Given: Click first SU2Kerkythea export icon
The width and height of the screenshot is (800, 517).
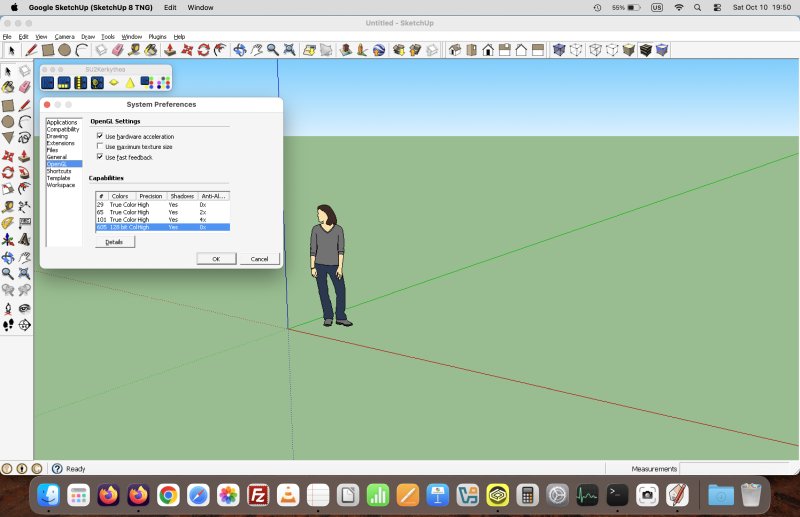Looking at the screenshot, I should (47, 83).
